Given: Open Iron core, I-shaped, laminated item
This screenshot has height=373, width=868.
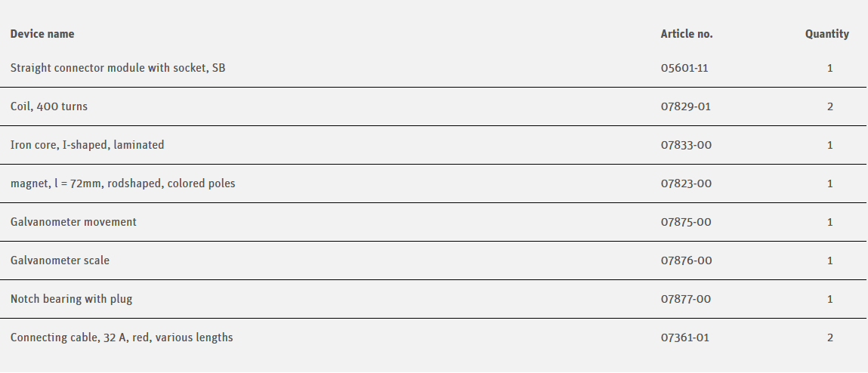Looking at the screenshot, I should click(x=87, y=145).
